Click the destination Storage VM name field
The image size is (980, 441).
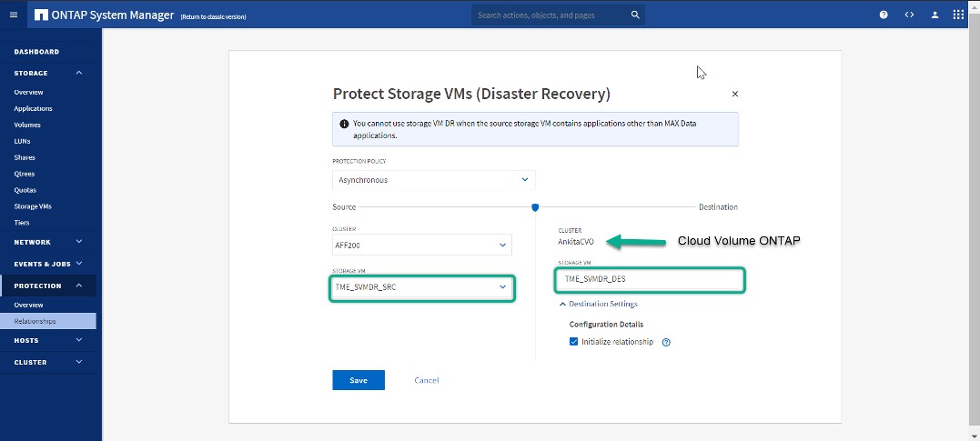pyautogui.click(x=650, y=279)
